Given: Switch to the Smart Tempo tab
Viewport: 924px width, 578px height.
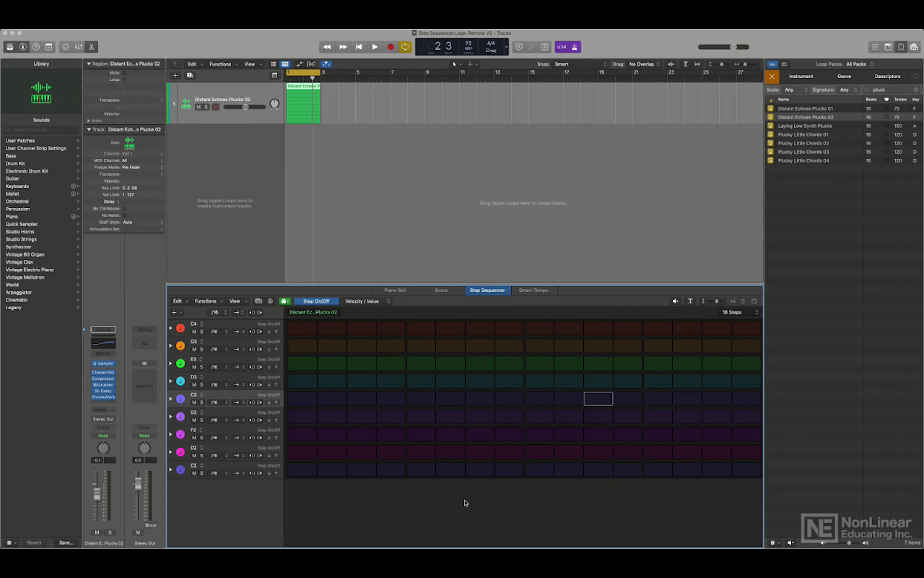Looking at the screenshot, I should tap(533, 290).
